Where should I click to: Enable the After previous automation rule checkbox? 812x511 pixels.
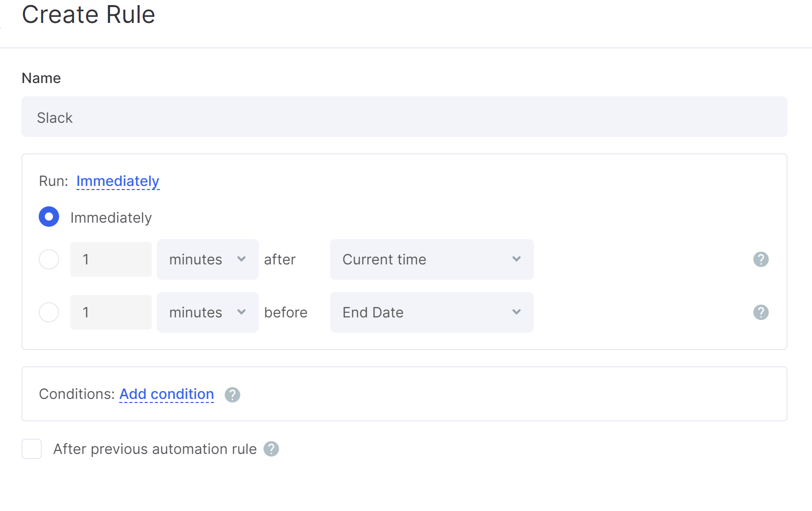(32, 449)
